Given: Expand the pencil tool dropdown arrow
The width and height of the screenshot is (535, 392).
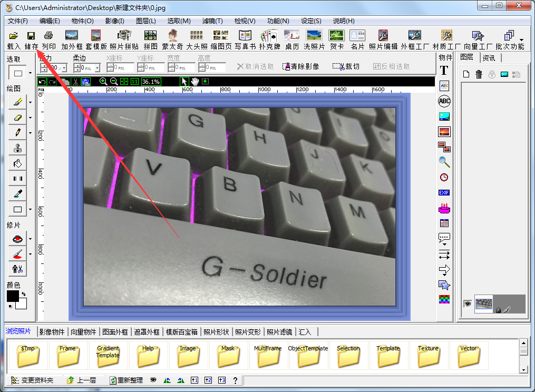Looking at the screenshot, I should point(31,133).
